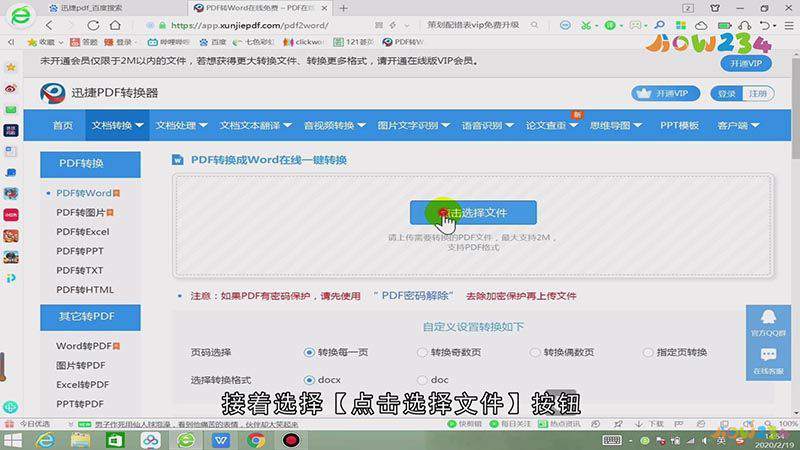This screenshot has width=800, height=450.
Task: Open 在线客服 chat icon on right panel
Action: click(x=768, y=355)
